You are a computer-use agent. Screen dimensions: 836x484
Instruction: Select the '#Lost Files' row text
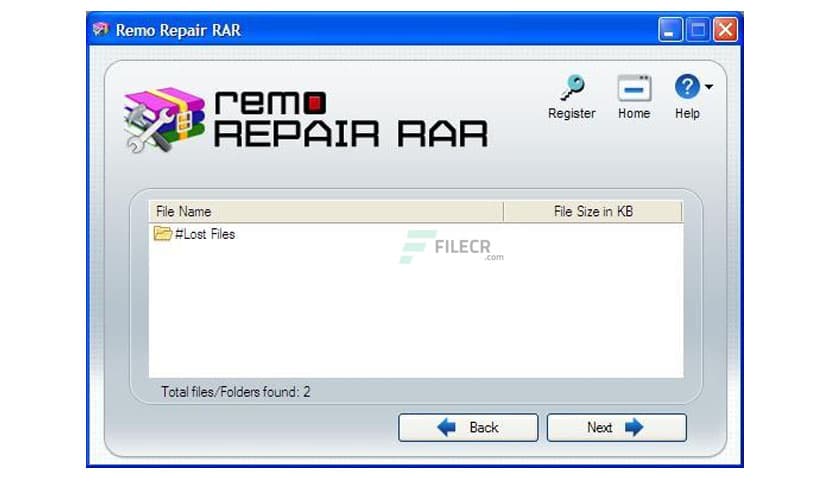tap(205, 234)
